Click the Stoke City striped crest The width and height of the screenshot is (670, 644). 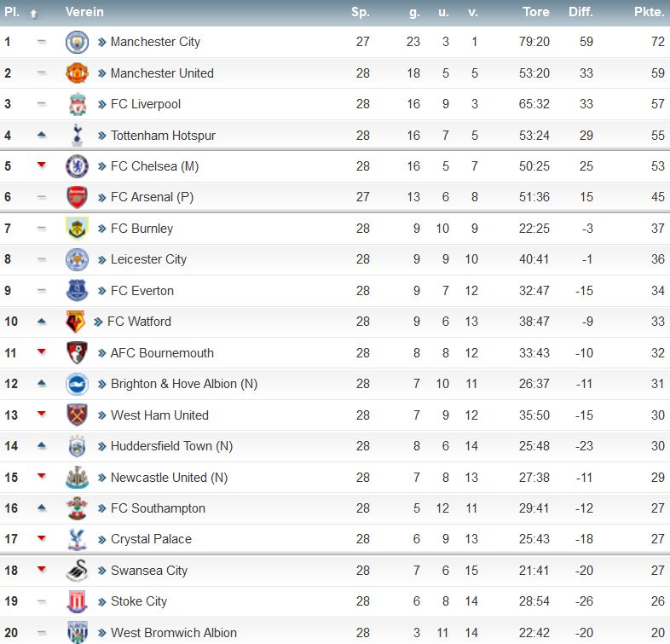point(78,601)
